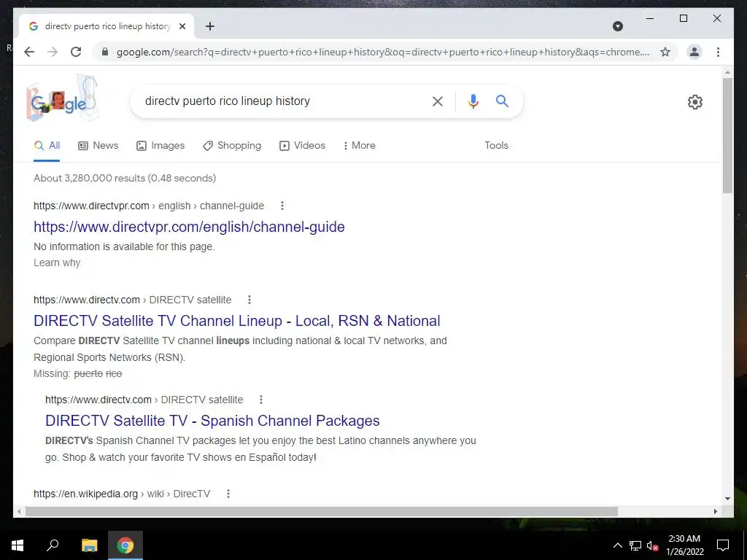Clear the search box with the X icon
This screenshot has height=560, width=747.
click(438, 101)
